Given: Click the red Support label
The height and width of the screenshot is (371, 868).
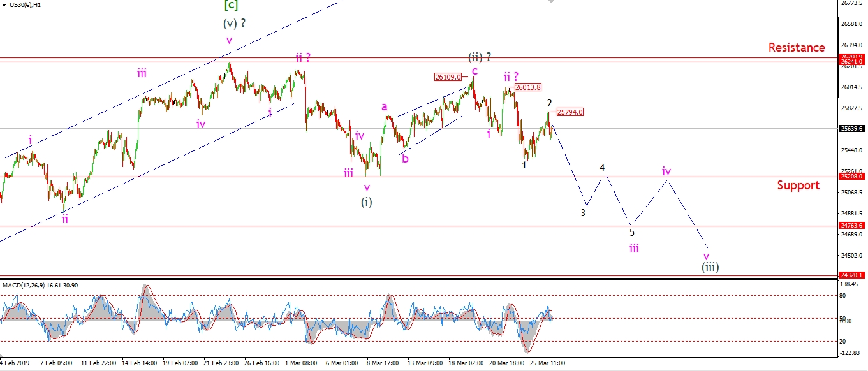Looking at the screenshot, I should (798, 185).
